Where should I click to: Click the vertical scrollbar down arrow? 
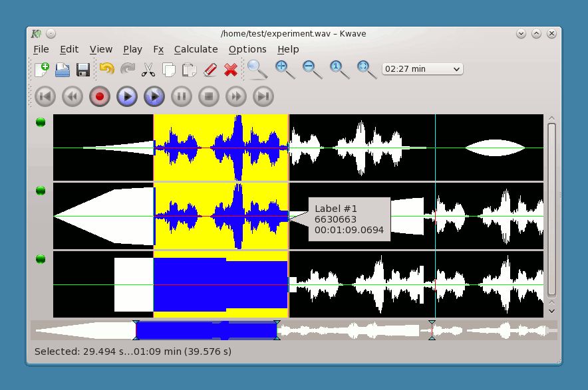pos(551,310)
